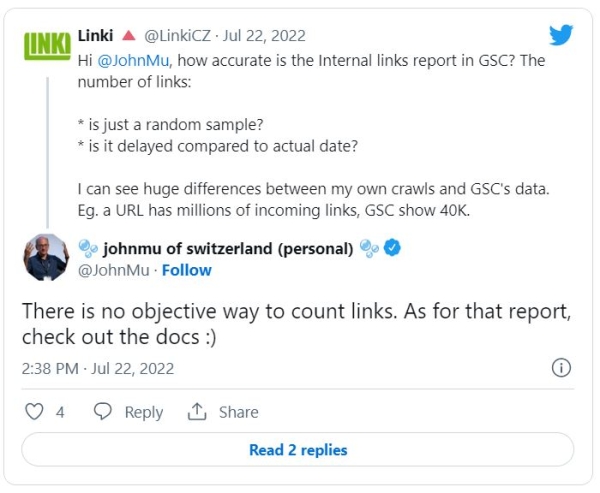Image resolution: width=600 pixels, height=493 pixels.
Task: Open the 2:38 PM · Jul 22, 2022 timestamp
Action: pyautogui.click(x=98, y=368)
